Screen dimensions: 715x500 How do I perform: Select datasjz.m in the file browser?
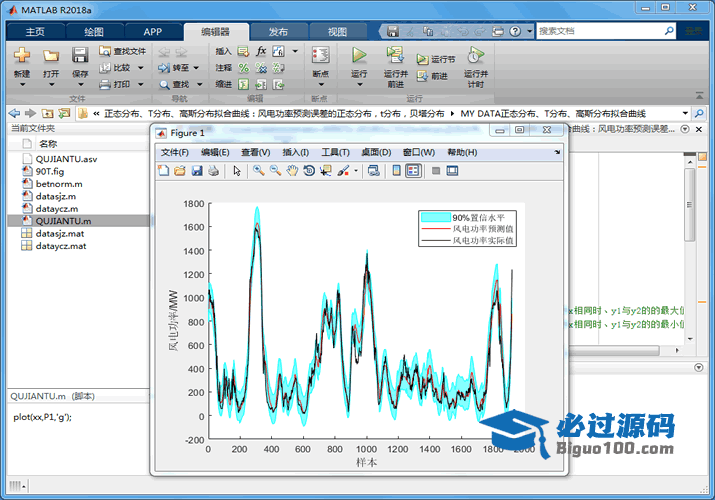pos(57,196)
